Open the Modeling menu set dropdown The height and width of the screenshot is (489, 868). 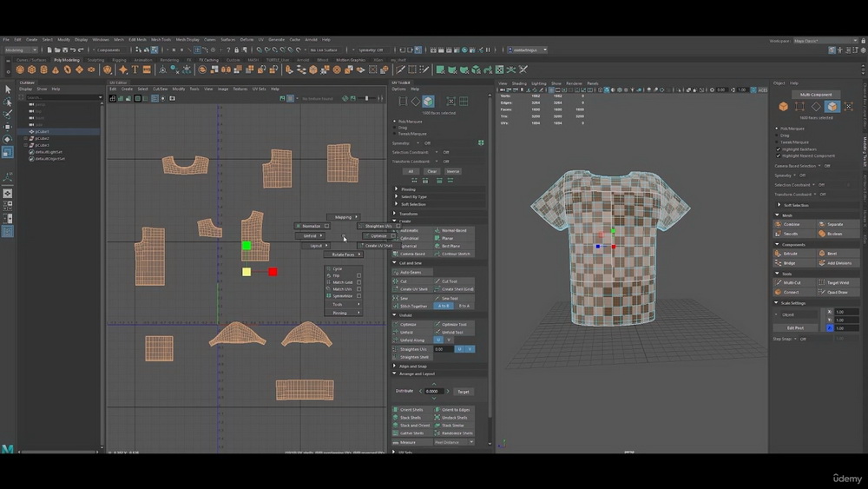point(21,50)
